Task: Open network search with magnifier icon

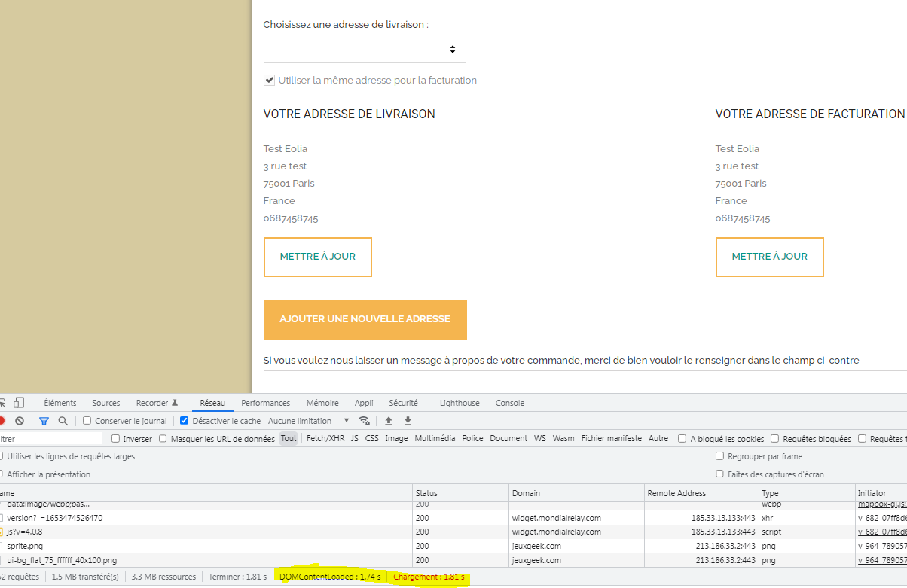Action: coord(63,421)
